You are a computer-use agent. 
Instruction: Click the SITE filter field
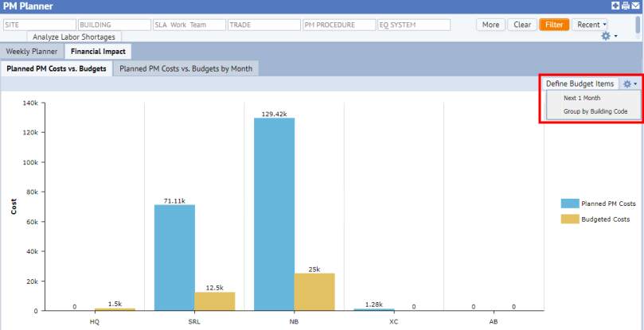(40, 25)
